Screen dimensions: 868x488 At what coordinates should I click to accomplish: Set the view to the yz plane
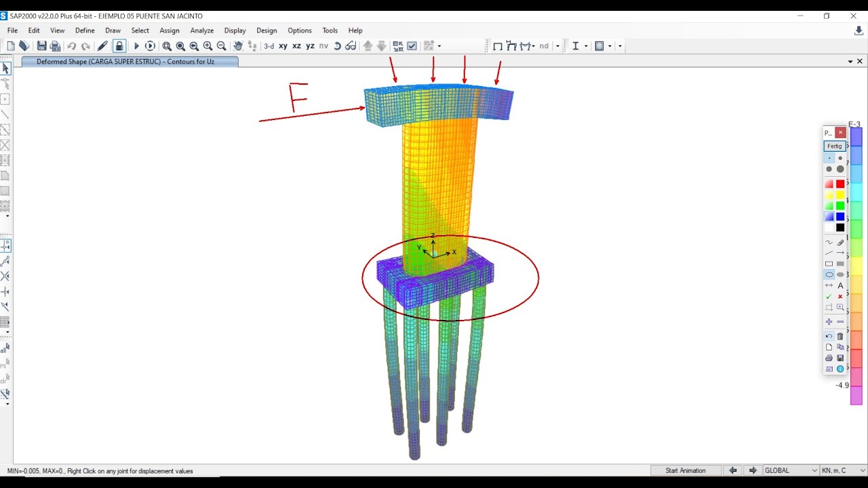pos(311,46)
